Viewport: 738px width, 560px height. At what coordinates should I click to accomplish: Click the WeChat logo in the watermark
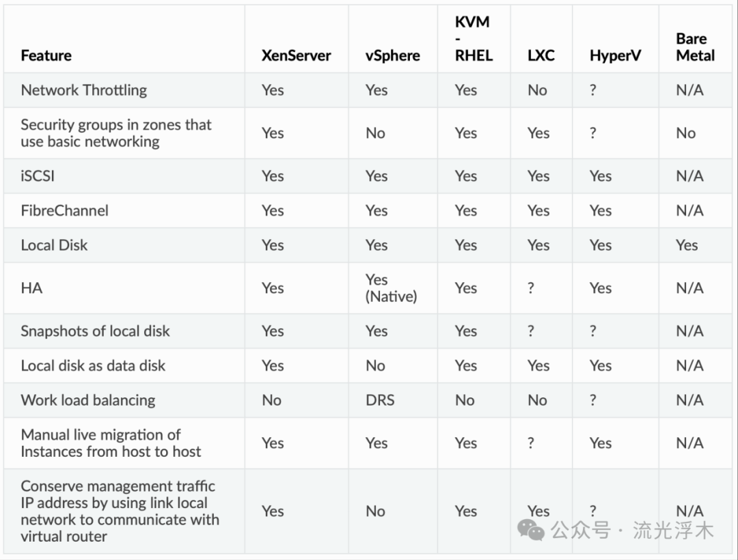point(532,529)
